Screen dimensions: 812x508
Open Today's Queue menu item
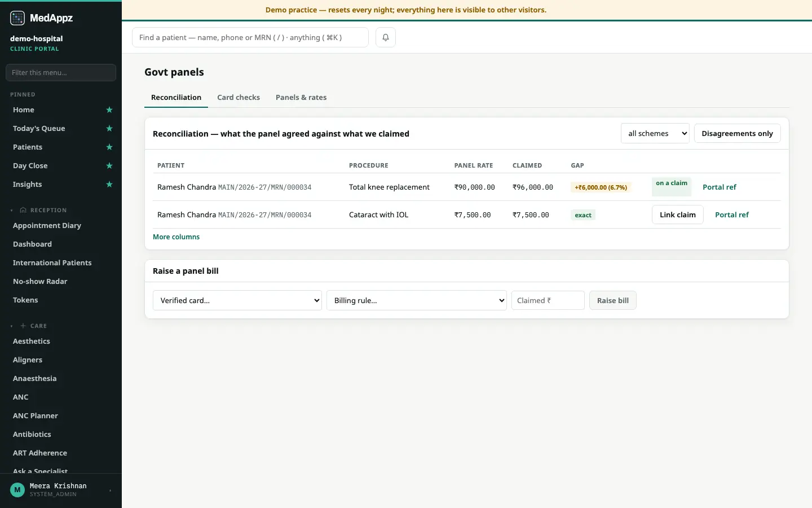(x=39, y=129)
